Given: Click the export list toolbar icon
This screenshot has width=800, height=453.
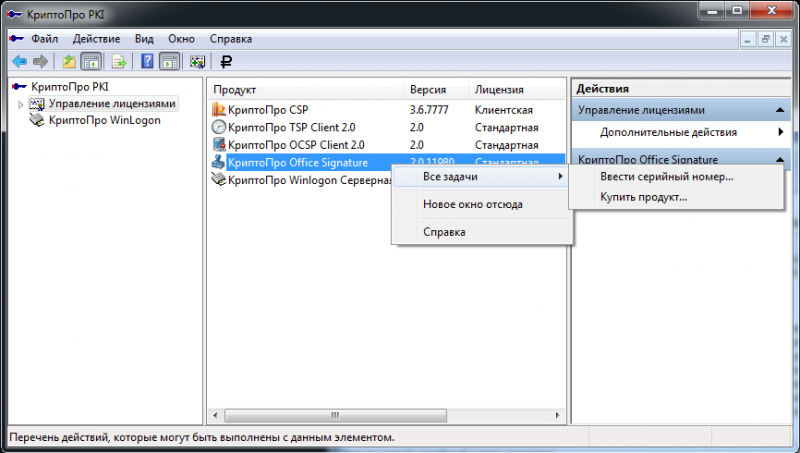Looking at the screenshot, I should [x=119, y=62].
